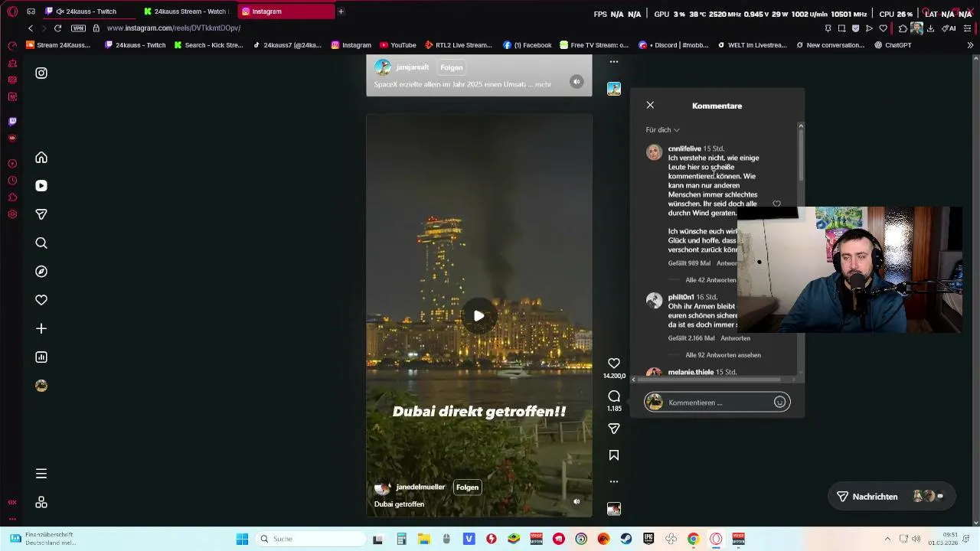Open Instagram search in sidebar
980x551 pixels.
click(x=41, y=243)
